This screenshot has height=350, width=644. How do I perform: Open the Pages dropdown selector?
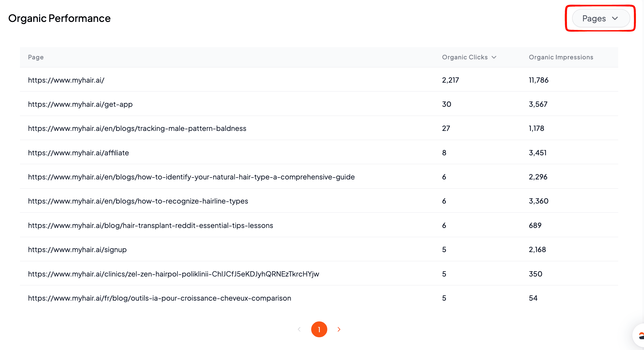600,19
